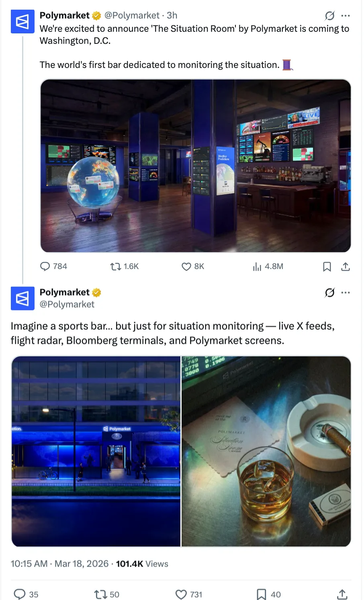This screenshot has height=600, width=364.
Task: Open Grok icon on the second tweet
Action: [330, 292]
